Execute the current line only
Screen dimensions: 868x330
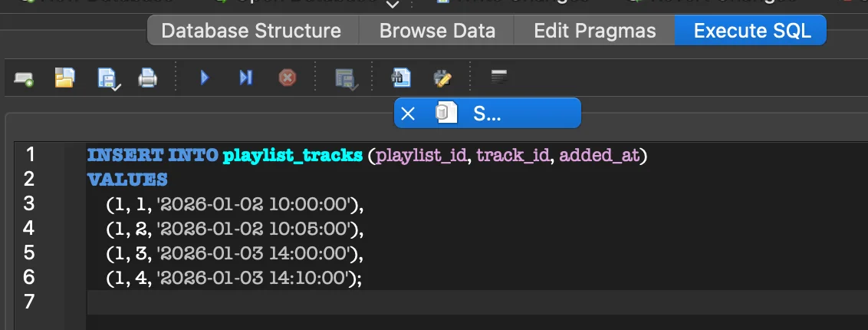(x=245, y=78)
